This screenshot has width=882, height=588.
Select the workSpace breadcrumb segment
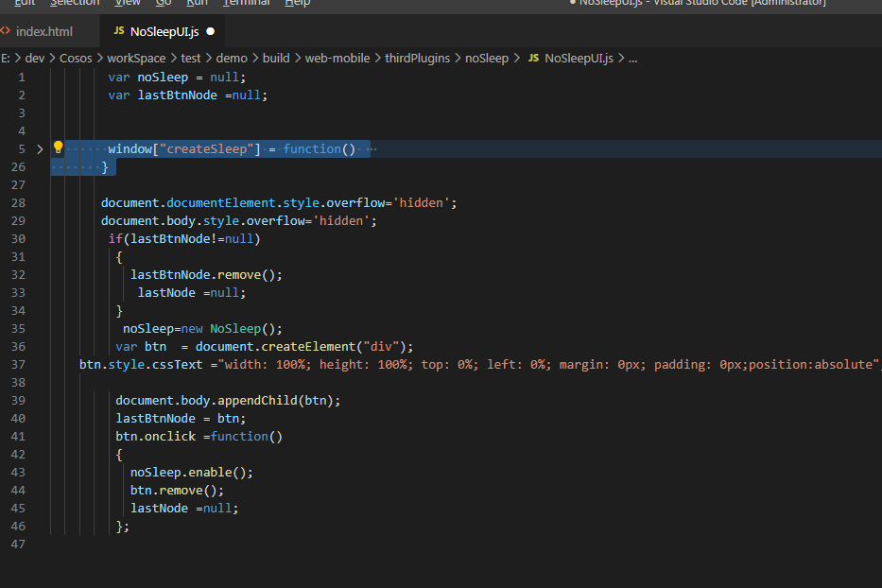135,58
